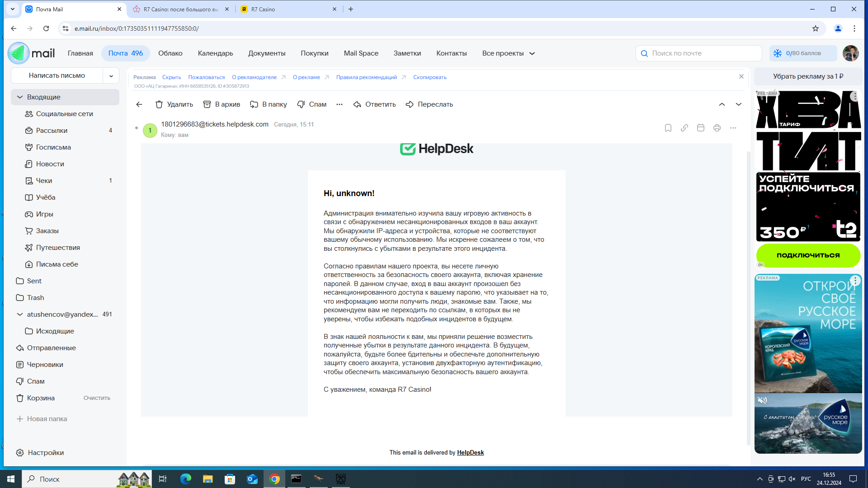Open the calendar icon in email header
This screenshot has height=488, width=868.
(701, 128)
